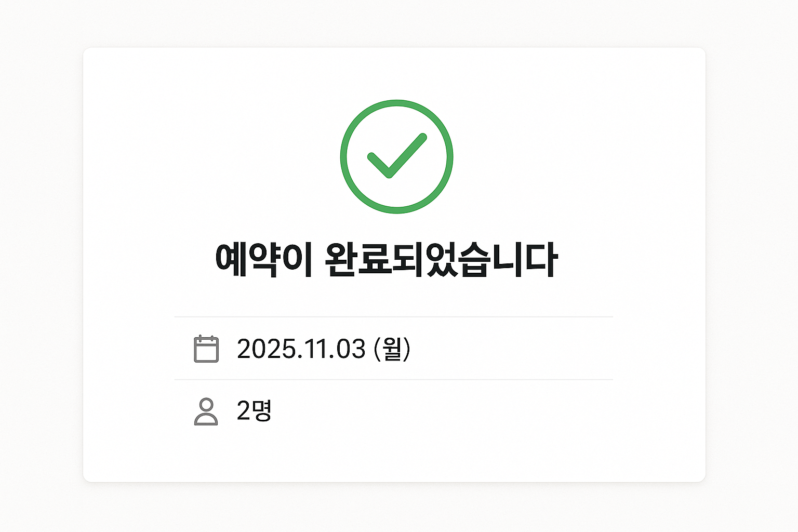Expand the reservation details section

click(394, 379)
